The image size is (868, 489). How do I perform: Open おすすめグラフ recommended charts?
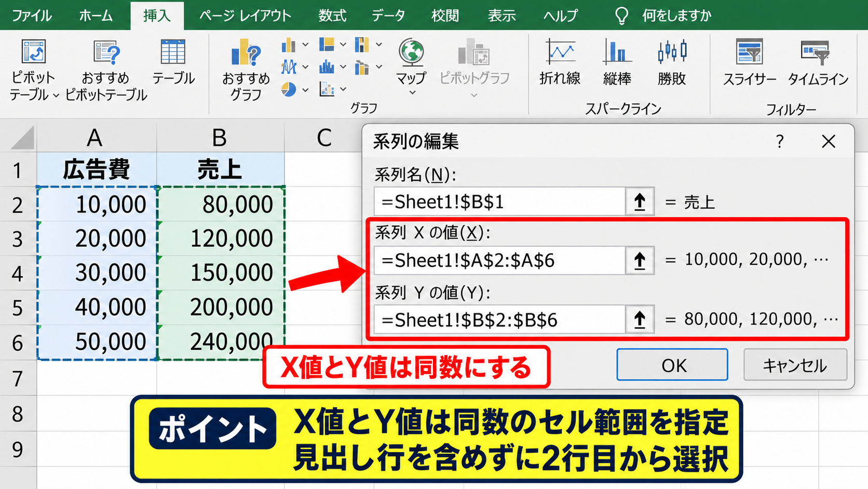coord(246,70)
